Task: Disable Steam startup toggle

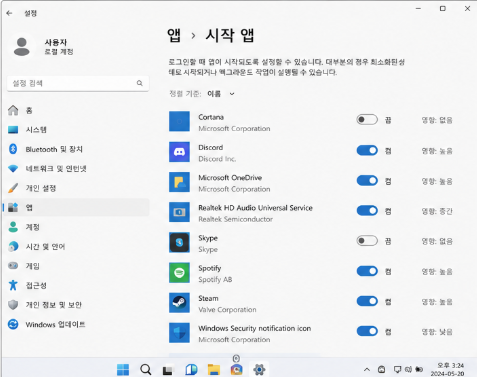Action: pos(367,301)
